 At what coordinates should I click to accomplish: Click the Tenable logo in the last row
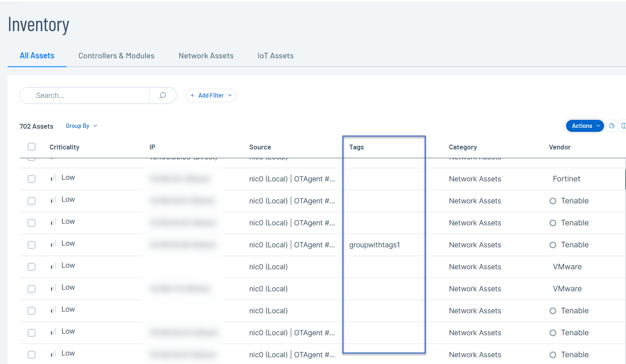click(x=553, y=355)
